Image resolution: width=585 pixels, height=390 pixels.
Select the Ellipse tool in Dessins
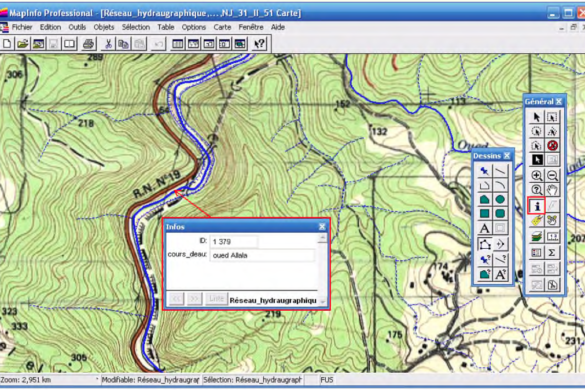coord(500,199)
